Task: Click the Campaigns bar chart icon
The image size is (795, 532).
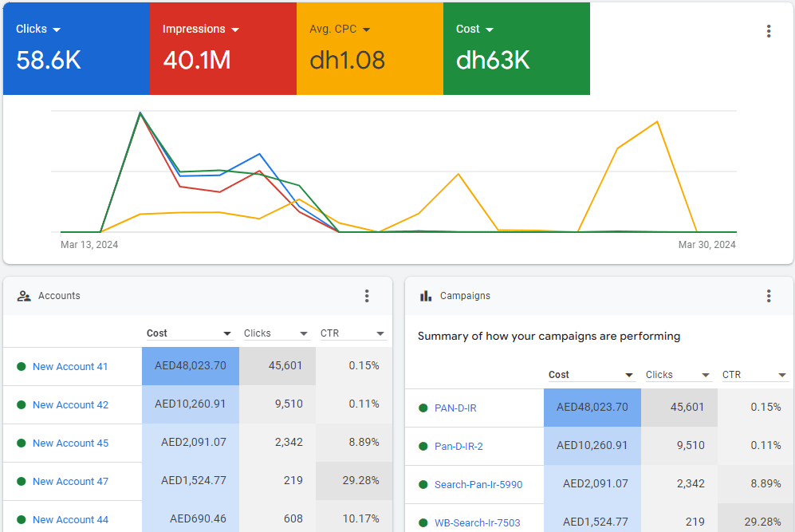Action: tap(426, 296)
